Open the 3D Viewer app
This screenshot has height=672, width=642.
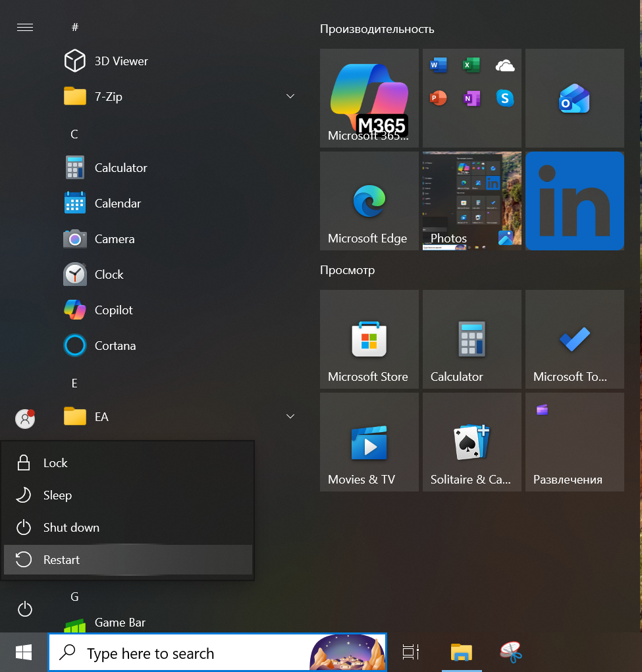180,61
